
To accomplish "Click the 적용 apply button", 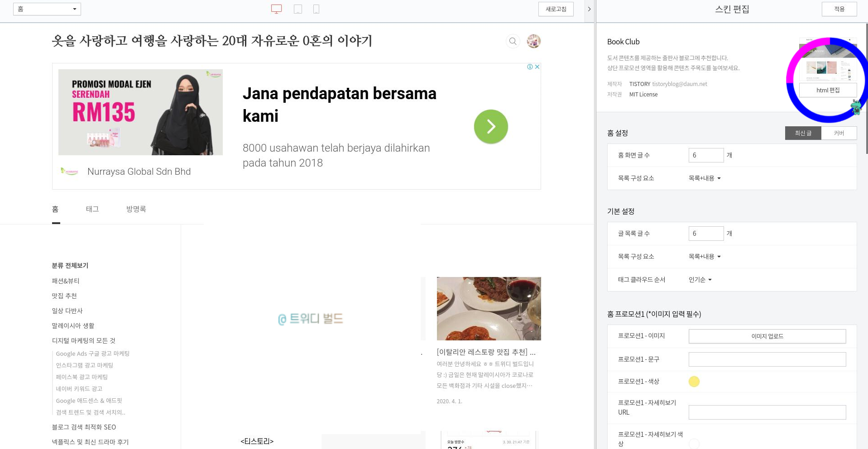I will coord(839,9).
